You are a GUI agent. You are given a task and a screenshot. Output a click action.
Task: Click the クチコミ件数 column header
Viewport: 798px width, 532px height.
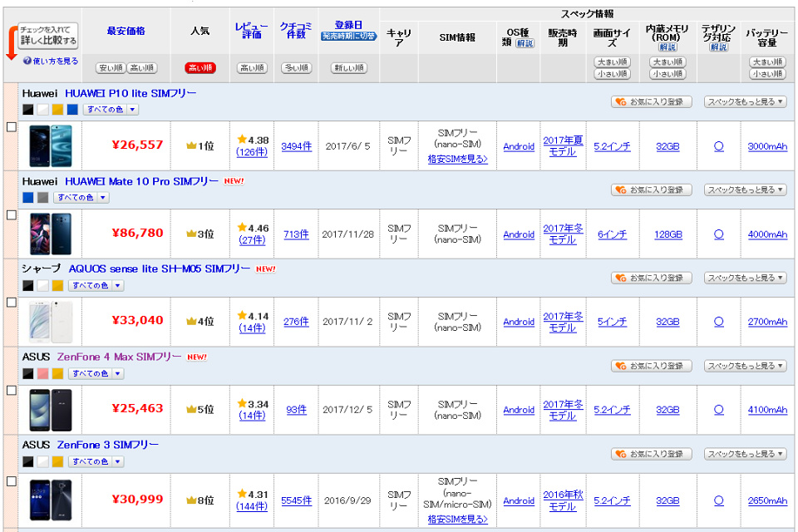tap(296, 31)
